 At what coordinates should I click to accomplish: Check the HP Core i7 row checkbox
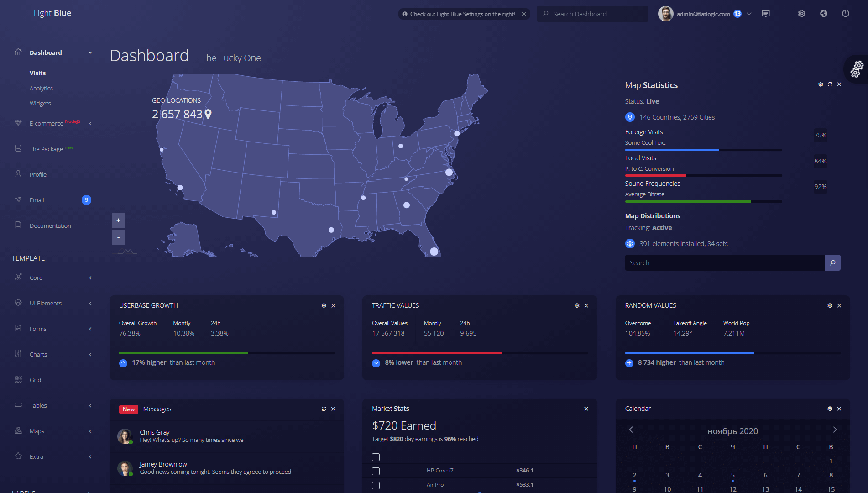[376, 471]
